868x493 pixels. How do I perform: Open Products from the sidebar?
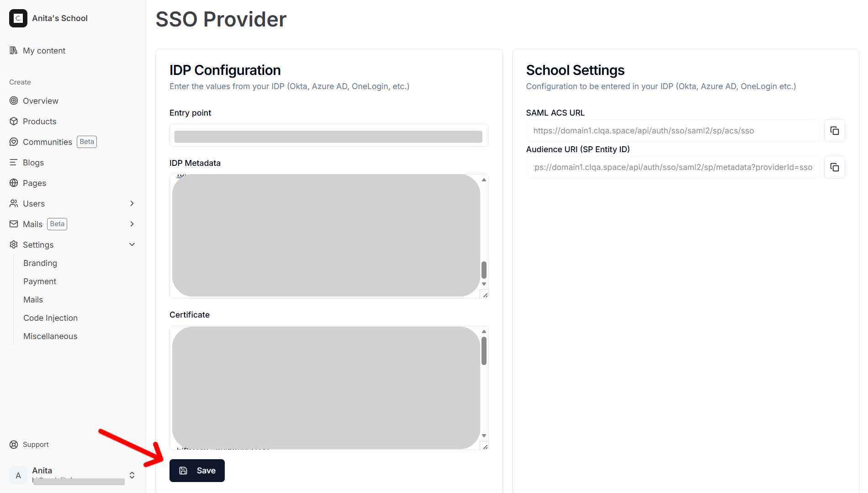tap(14, 121)
